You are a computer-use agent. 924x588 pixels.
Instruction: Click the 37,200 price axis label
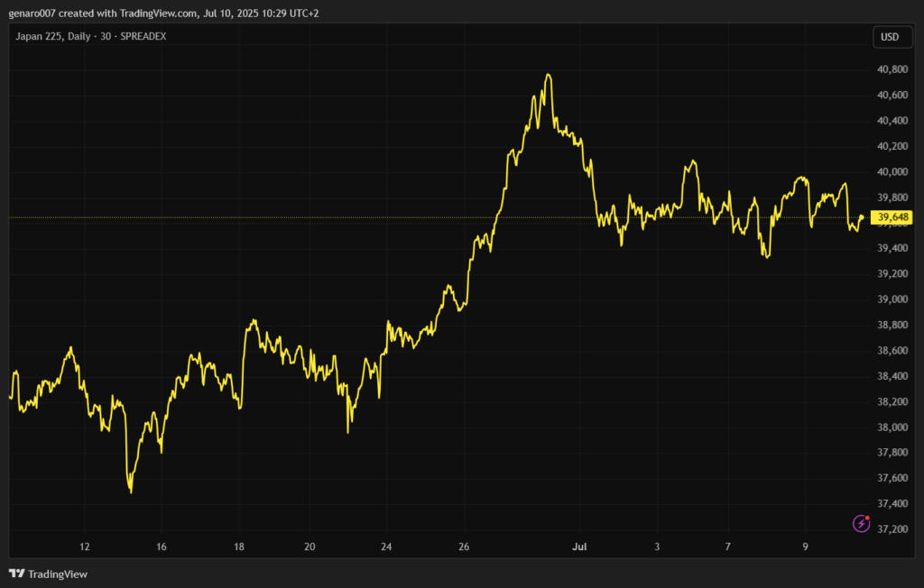pyautogui.click(x=892, y=528)
